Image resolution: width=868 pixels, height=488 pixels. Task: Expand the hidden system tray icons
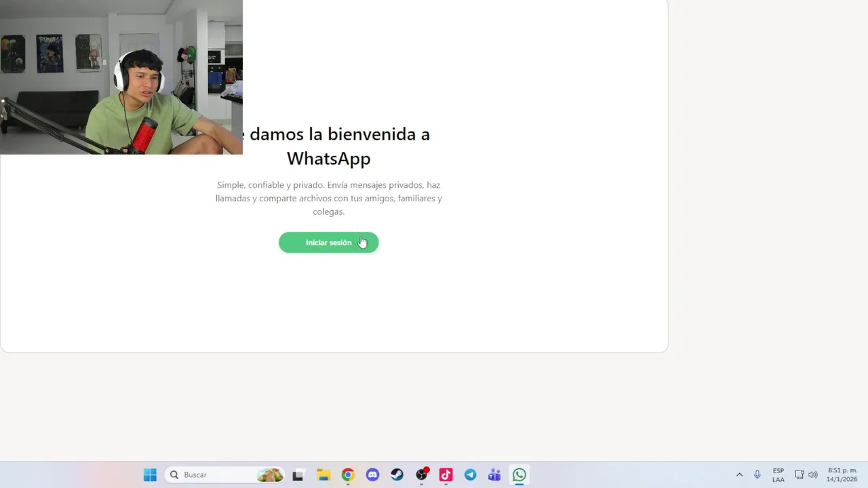(739, 475)
